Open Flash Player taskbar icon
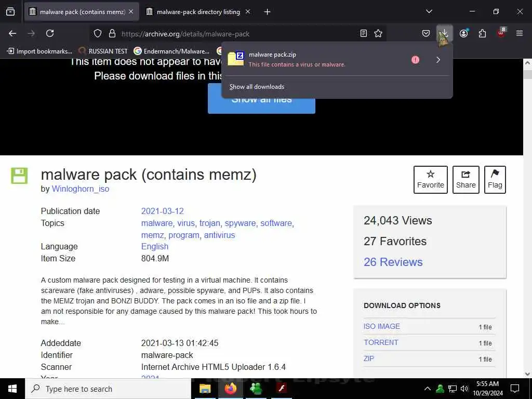 pos(281,389)
